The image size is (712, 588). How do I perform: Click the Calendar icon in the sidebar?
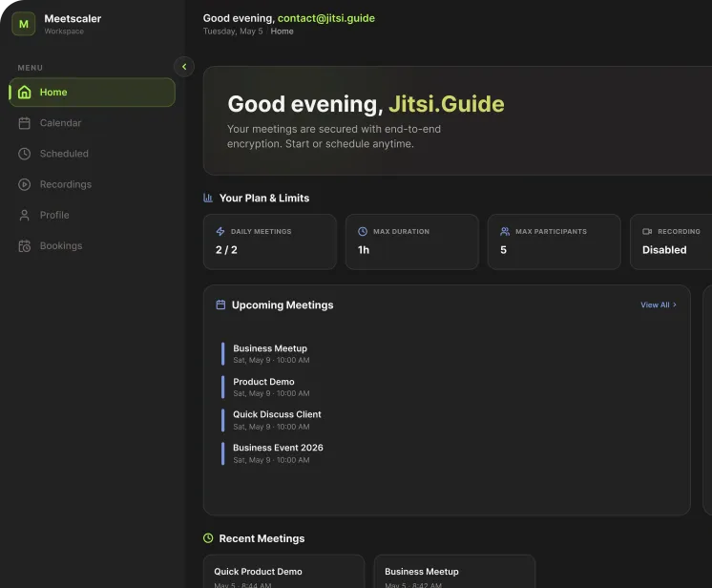click(25, 123)
